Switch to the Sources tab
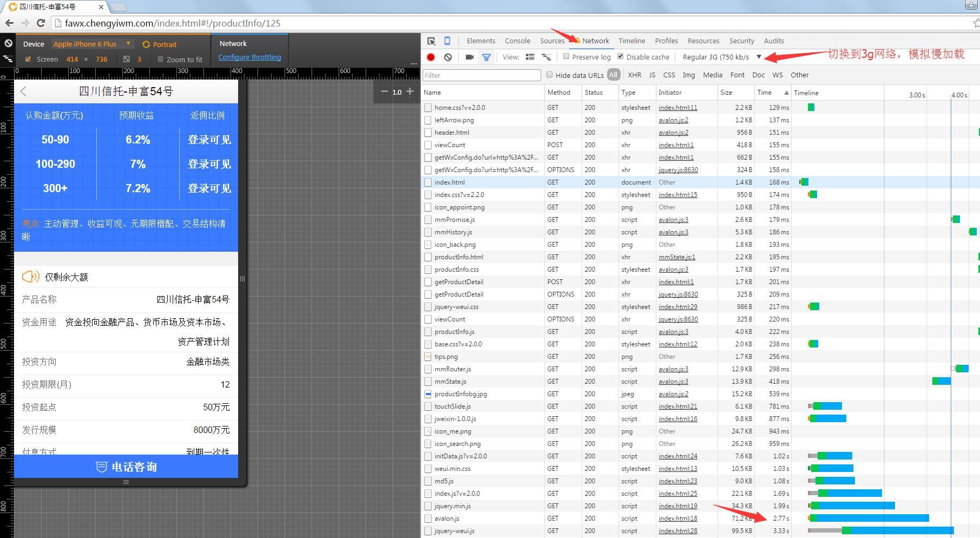The height and width of the screenshot is (538, 980). (552, 41)
